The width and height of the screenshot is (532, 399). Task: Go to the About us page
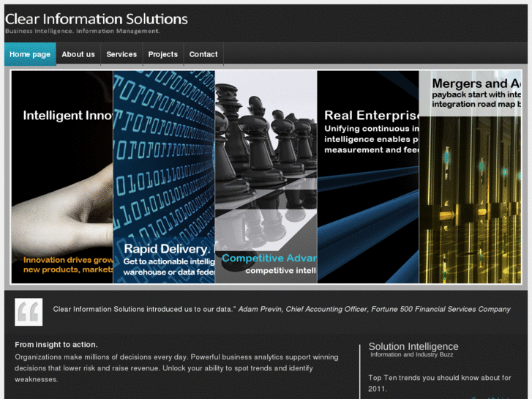(x=78, y=54)
